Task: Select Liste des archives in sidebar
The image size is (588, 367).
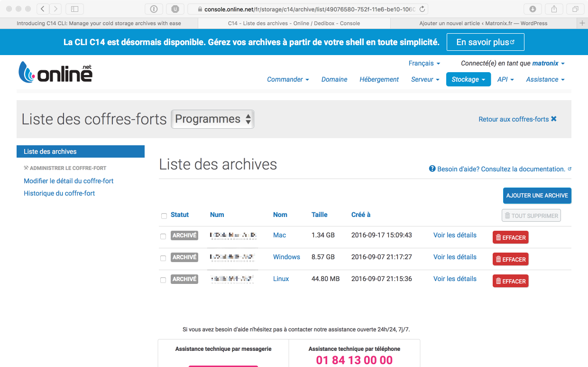Action: point(81,151)
